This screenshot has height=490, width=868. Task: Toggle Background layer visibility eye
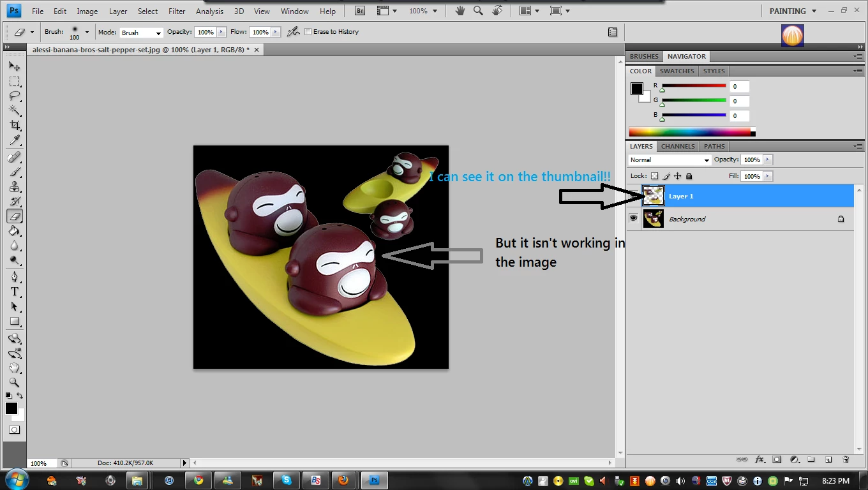[633, 218]
